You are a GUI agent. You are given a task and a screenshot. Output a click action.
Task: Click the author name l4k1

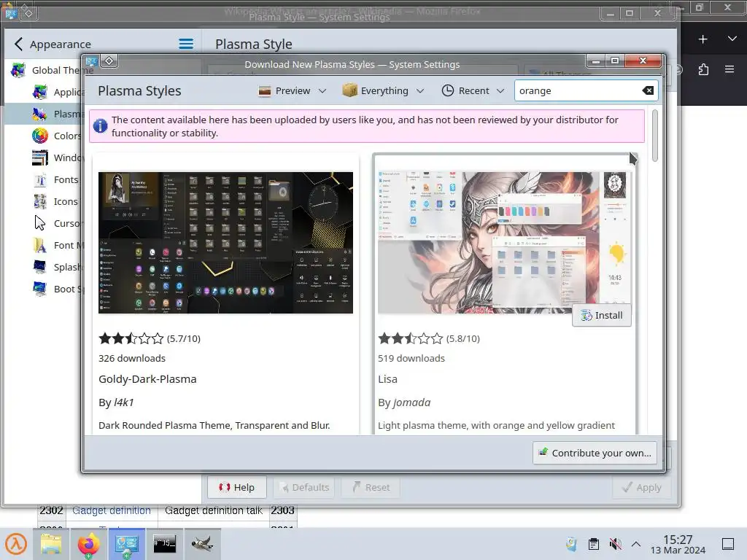(124, 402)
